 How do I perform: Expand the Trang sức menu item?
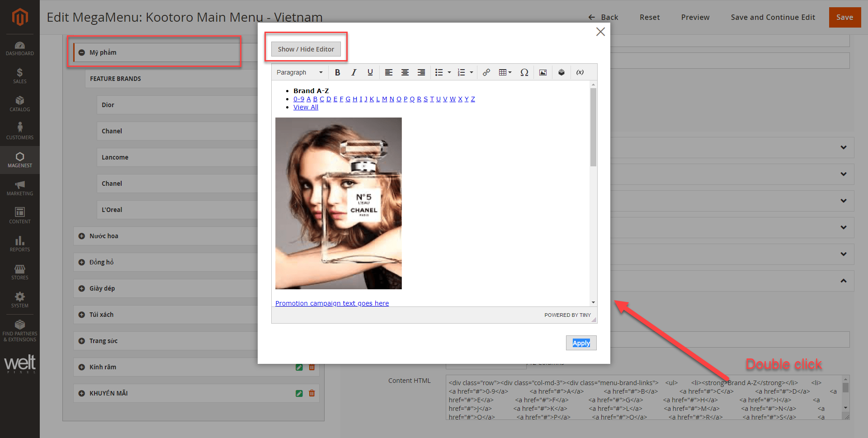(x=82, y=341)
